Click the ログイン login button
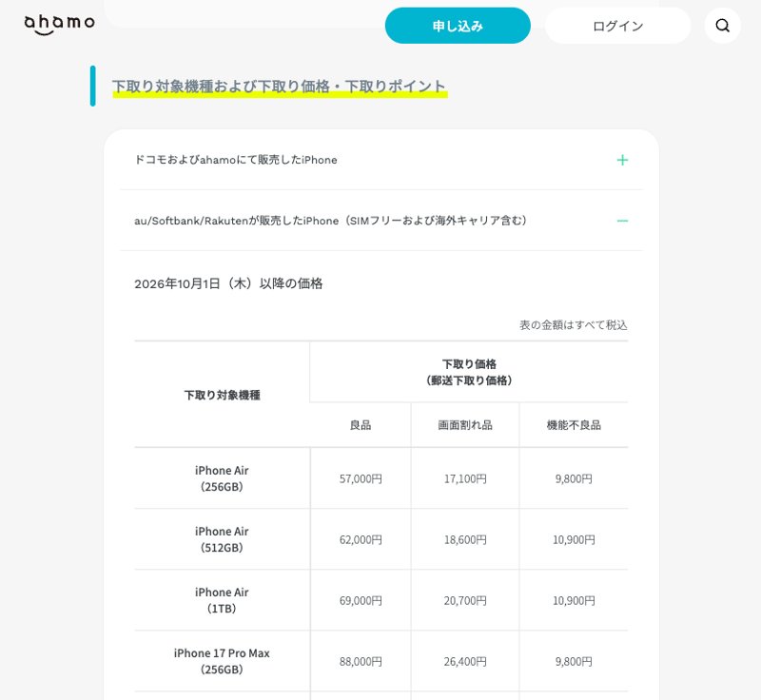The image size is (761, 700). (617, 26)
